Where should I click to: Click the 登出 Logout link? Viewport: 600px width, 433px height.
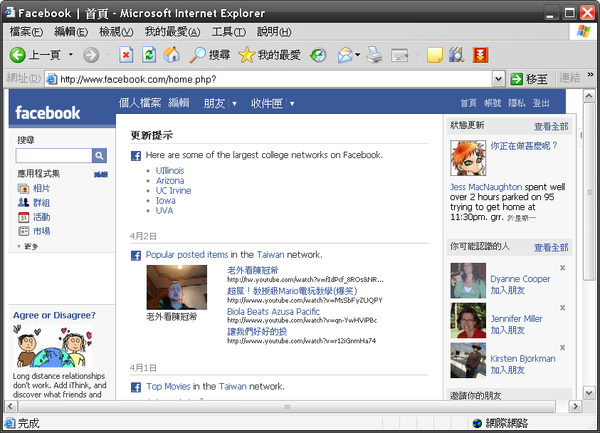coord(541,103)
